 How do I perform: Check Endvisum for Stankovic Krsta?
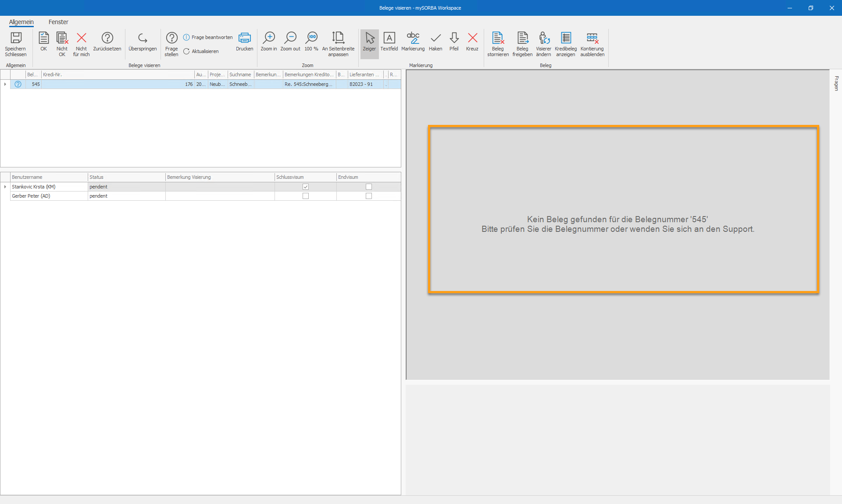click(x=369, y=187)
